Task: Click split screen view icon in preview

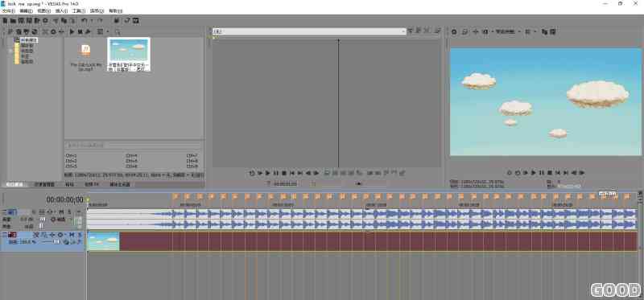Action: [485, 31]
